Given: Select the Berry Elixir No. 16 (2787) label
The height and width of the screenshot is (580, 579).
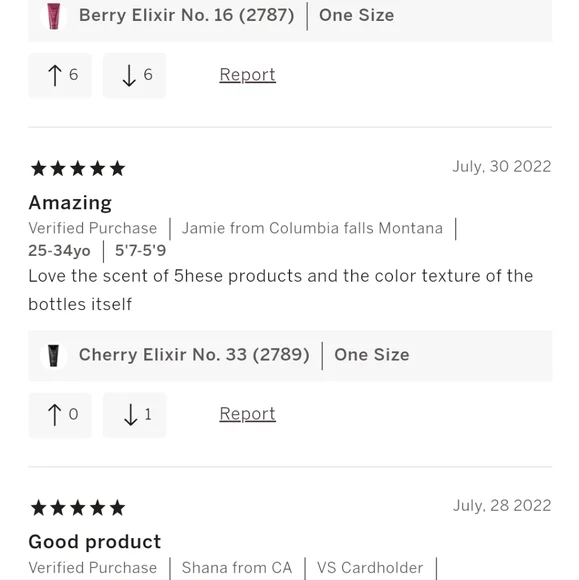Looking at the screenshot, I should [186, 16].
